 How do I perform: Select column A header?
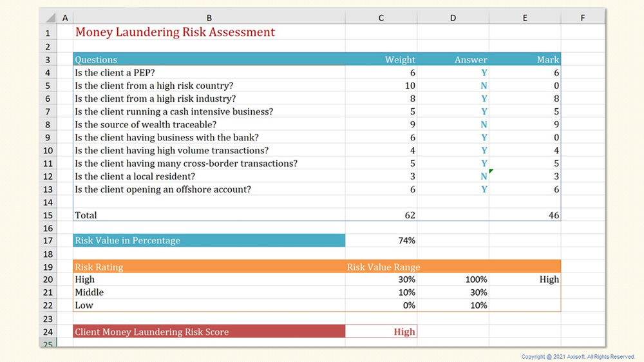[65, 18]
